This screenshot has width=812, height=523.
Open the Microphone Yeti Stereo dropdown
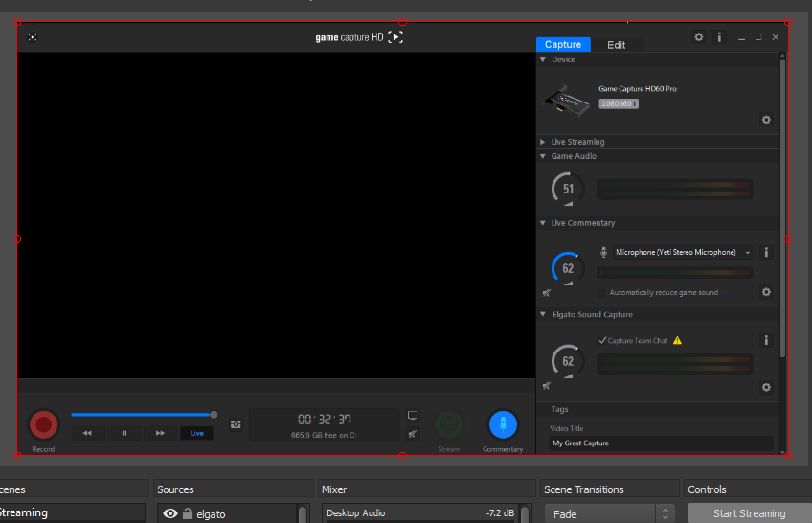[683, 252]
